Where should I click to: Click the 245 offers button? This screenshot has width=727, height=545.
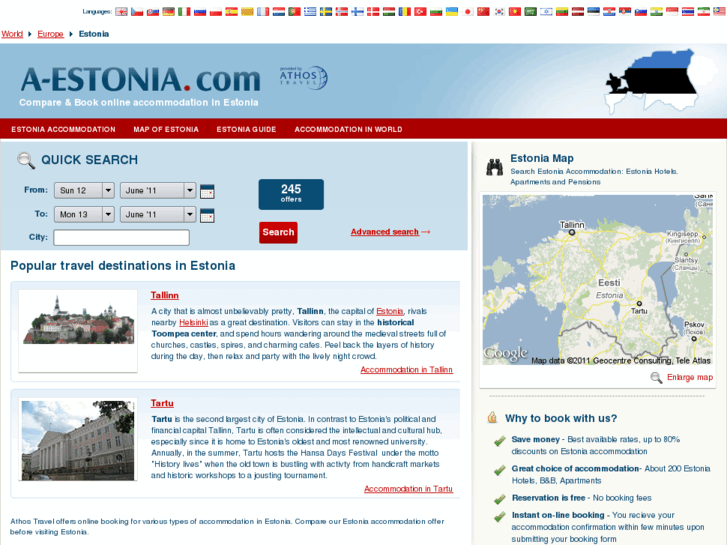point(291,194)
